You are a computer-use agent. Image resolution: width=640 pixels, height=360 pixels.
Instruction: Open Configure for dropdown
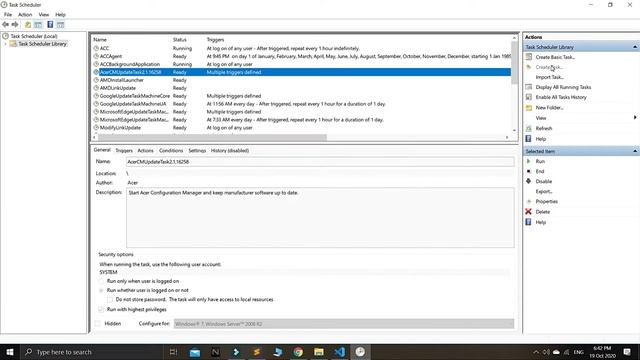(344, 324)
